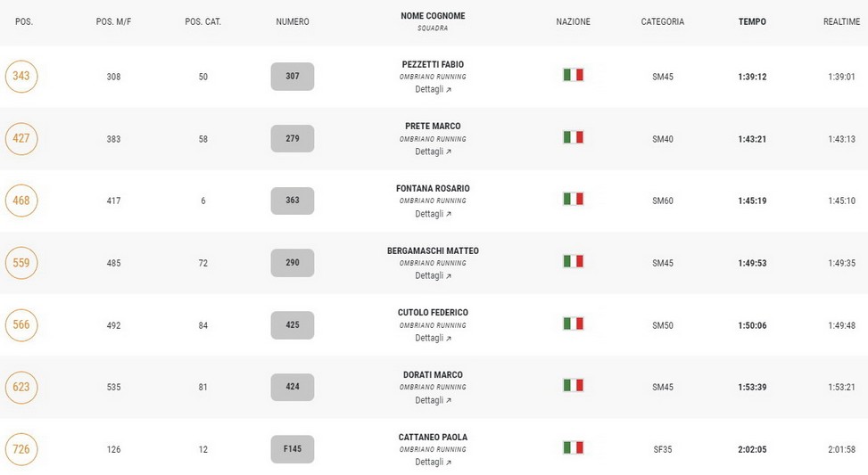This screenshot has height=475, width=868.
Task: Select position badge 726
Action: [21, 449]
